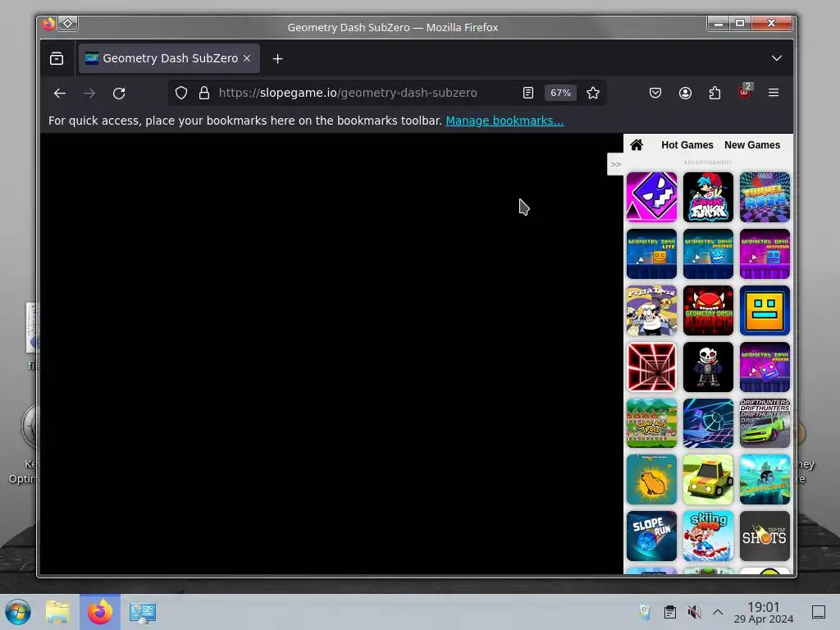This screenshot has height=630, width=840.
Task: Open the yellow square-face Geometry Dash thumbnail
Action: pos(765,310)
